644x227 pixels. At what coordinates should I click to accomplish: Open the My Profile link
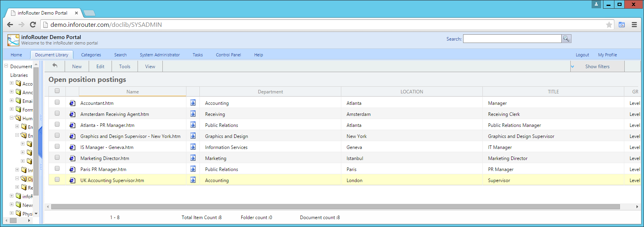point(607,55)
